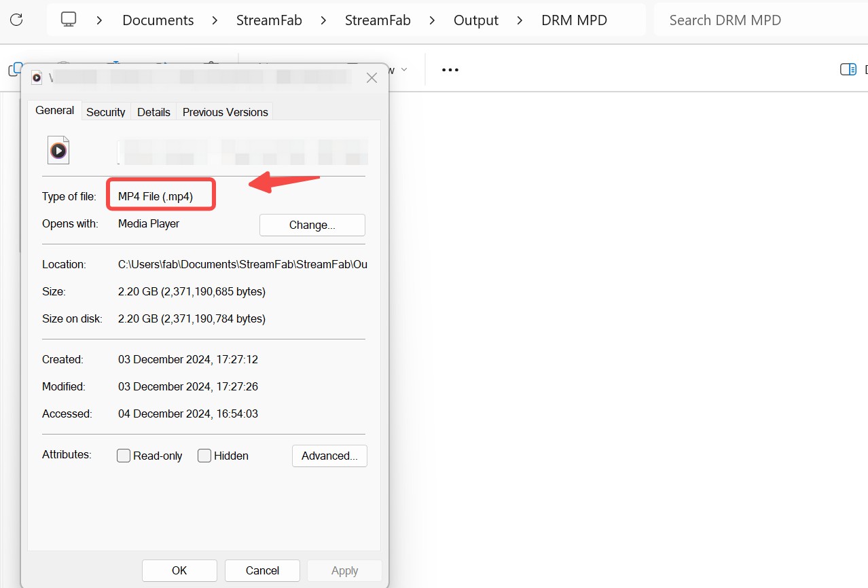This screenshot has width=868, height=588.
Task: Confirm with the OK button
Action: click(x=179, y=570)
